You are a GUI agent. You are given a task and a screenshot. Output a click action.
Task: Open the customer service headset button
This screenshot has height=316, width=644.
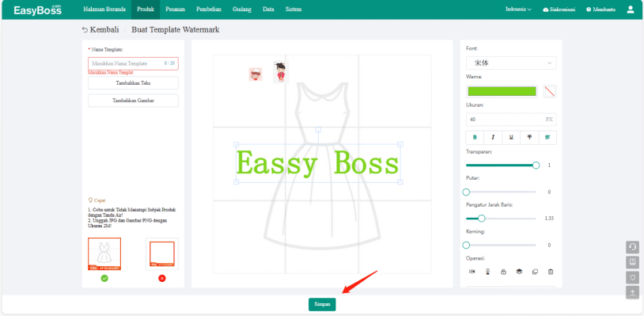pyautogui.click(x=632, y=247)
